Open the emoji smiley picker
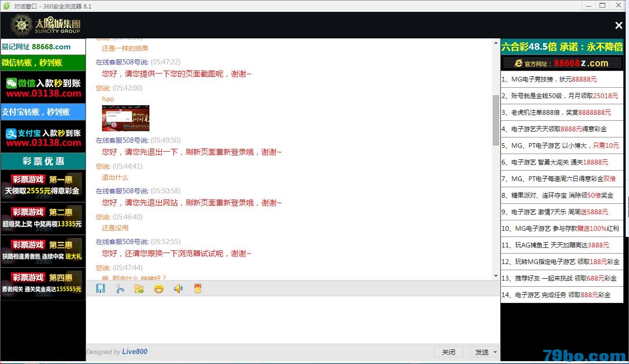The width and height of the screenshot is (629, 364). coord(159,288)
